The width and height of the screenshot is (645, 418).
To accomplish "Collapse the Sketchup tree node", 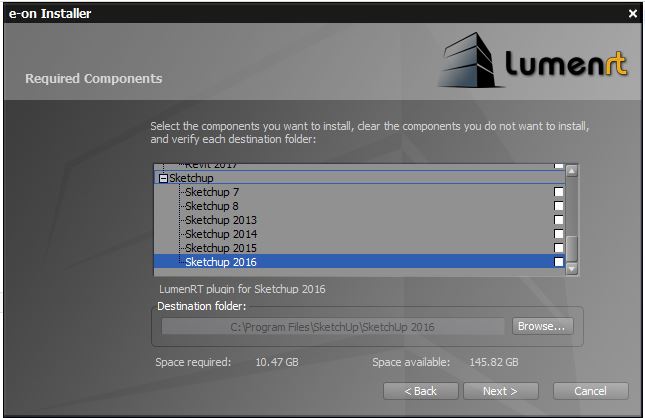I will tap(163, 178).
